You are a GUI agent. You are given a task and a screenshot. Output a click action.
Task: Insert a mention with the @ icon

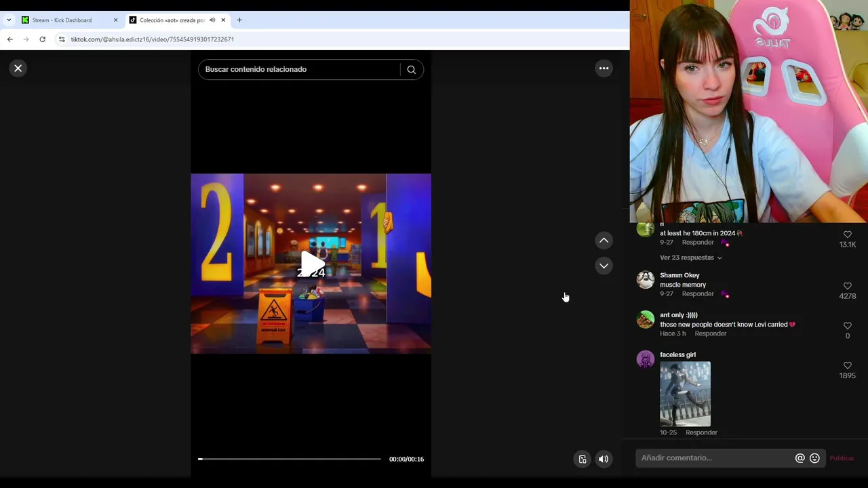[800, 459]
